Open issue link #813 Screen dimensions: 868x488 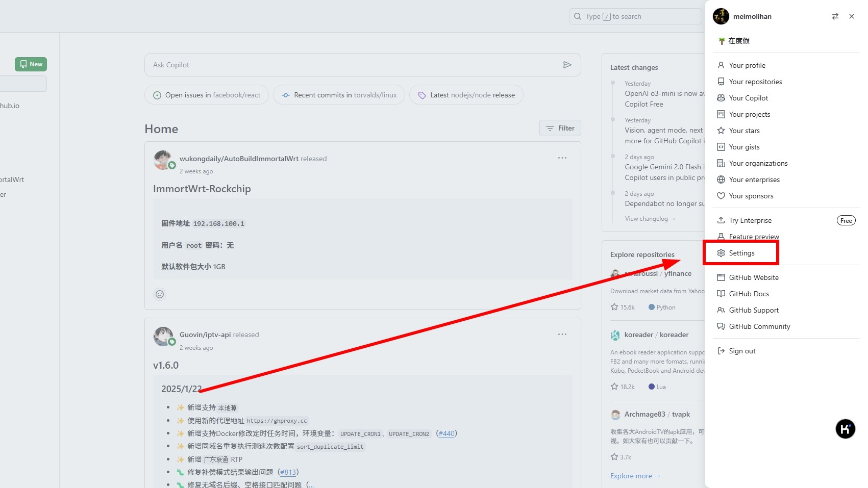288,472
